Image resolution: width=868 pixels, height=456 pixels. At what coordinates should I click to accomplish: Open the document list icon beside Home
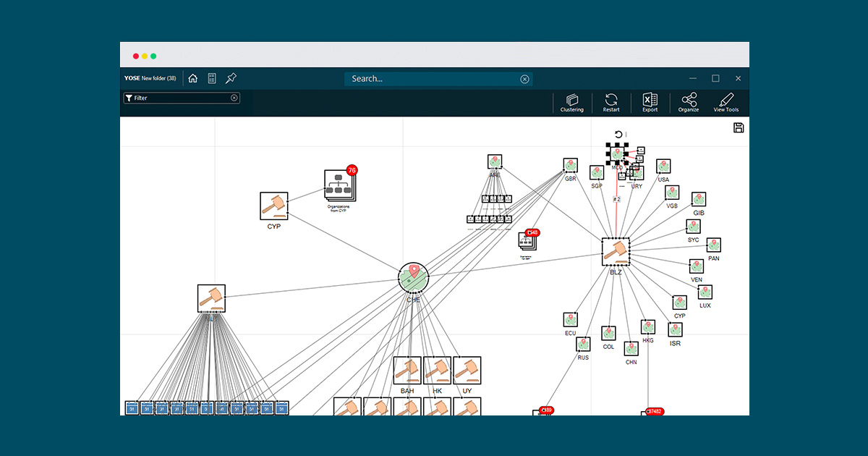[x=212, y=78]
